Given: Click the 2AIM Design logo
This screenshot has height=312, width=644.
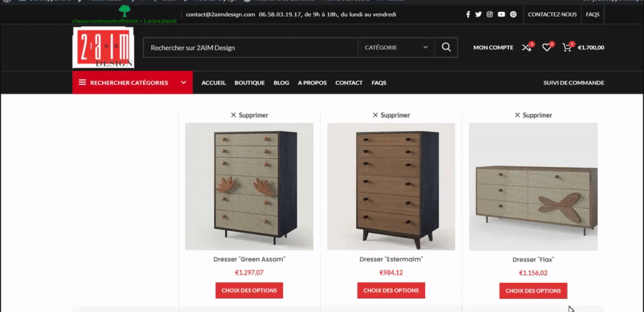Looking at the screenshot, I should click(103, 47).
